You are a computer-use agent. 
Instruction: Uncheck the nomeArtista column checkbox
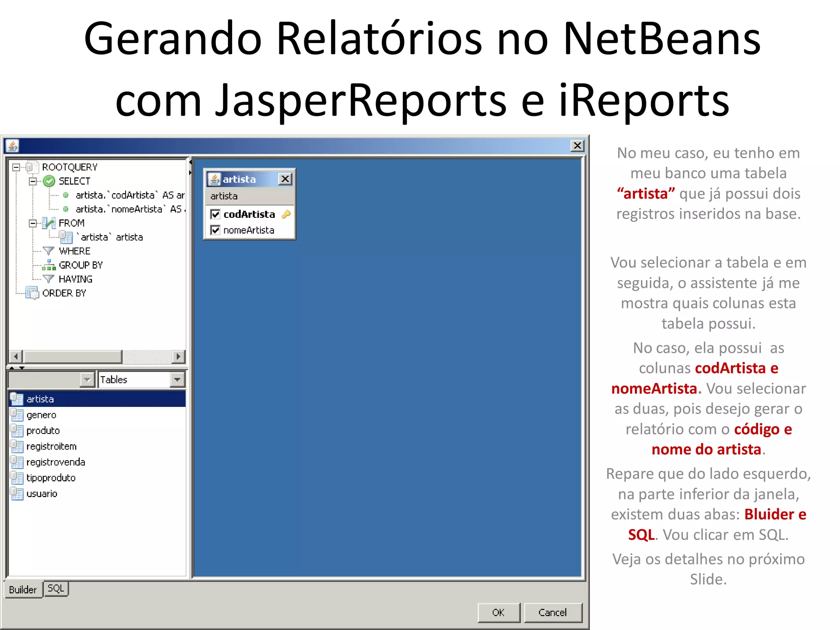(215, 230)
